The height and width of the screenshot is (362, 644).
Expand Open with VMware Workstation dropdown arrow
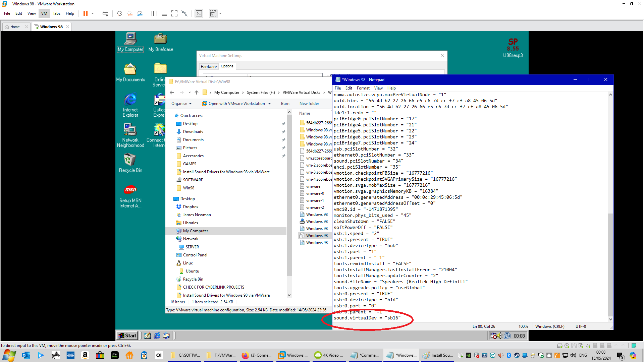[x=269, y=104]
